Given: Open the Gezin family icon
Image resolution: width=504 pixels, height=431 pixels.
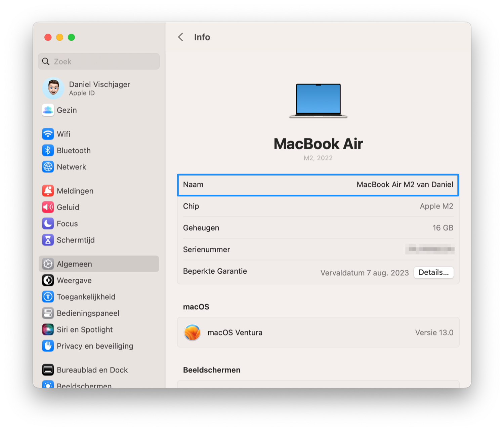Looking at the screenshot, I should [48, 110].
